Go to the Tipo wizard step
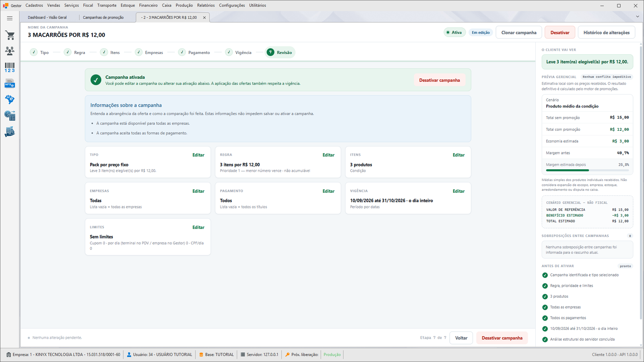The image size is (644, 362). (x=39, y=52)
